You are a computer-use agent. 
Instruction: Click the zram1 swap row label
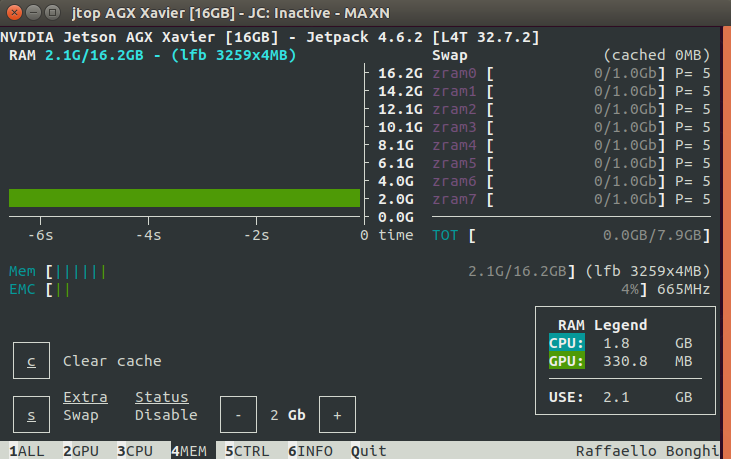(x=454, y=91)
